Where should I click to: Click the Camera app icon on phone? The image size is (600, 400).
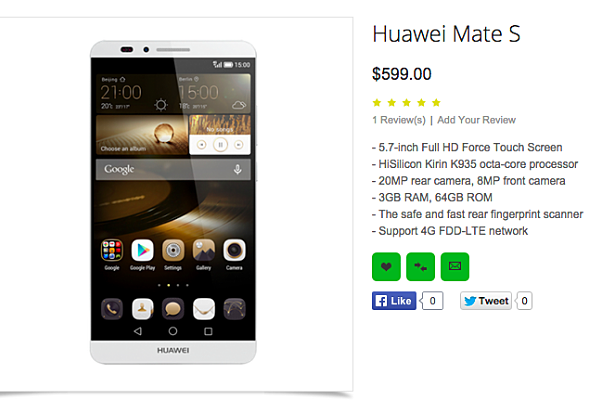coord(234,250)
